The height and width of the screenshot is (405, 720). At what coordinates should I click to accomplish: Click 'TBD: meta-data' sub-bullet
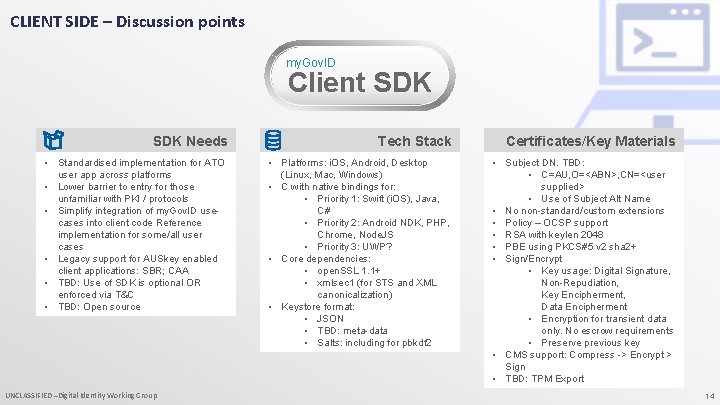352,330
